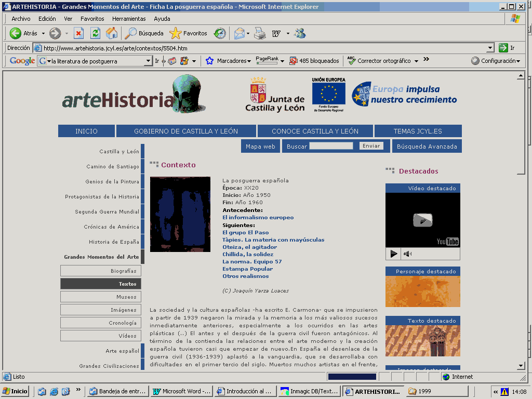Edit with Word icon in the toolbar
Viewport: 532px width, 399px height.
pyautogui.click(x=276, y=33)
